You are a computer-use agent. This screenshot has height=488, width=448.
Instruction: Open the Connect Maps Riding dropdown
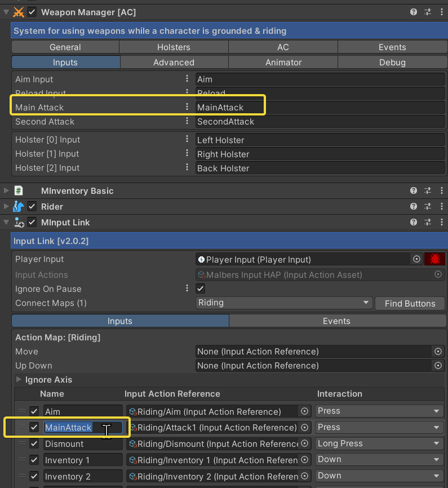click(x=283, y=303)
